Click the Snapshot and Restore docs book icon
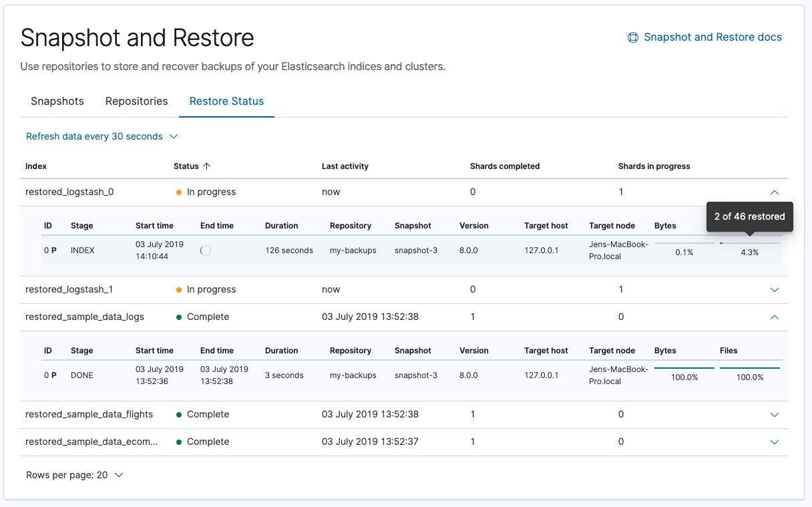The image size is (812, 507). tap(632, 37)
